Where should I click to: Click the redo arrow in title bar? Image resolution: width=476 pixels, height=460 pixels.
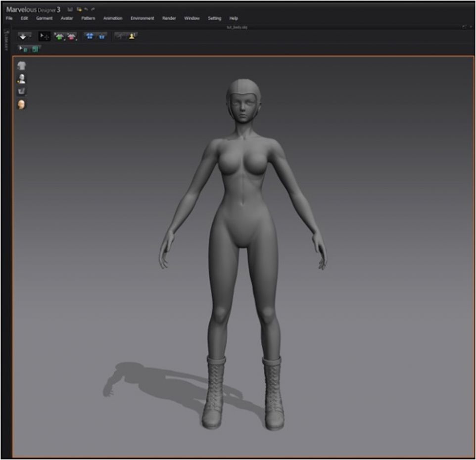93,9
